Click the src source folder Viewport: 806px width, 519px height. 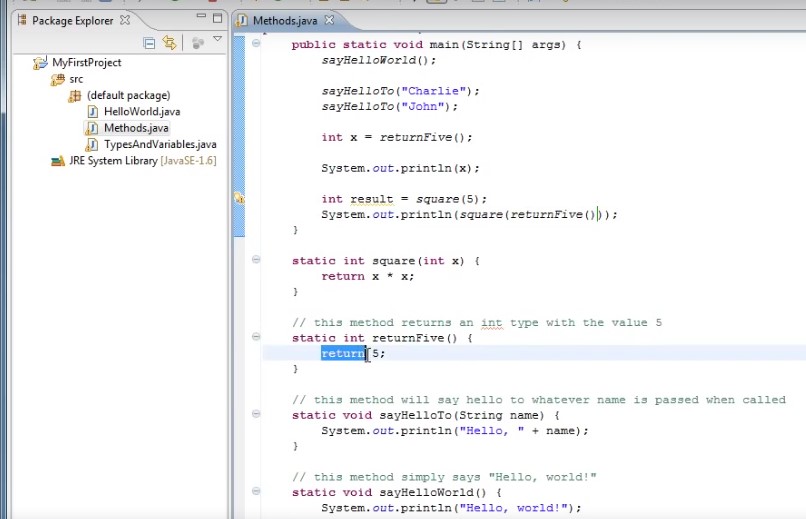click(x=76, y=79)
